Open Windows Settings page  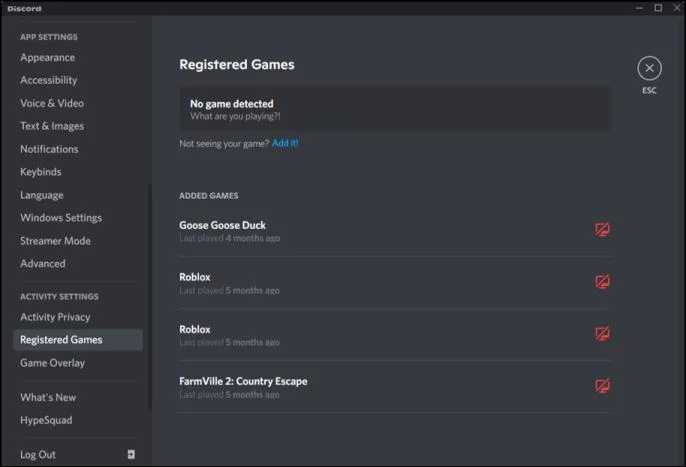tap(61, 218)
